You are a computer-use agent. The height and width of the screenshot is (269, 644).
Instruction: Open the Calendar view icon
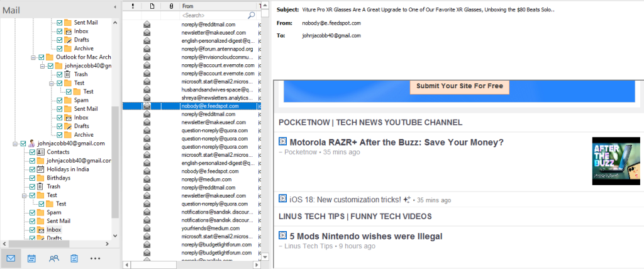click(32, 258)
